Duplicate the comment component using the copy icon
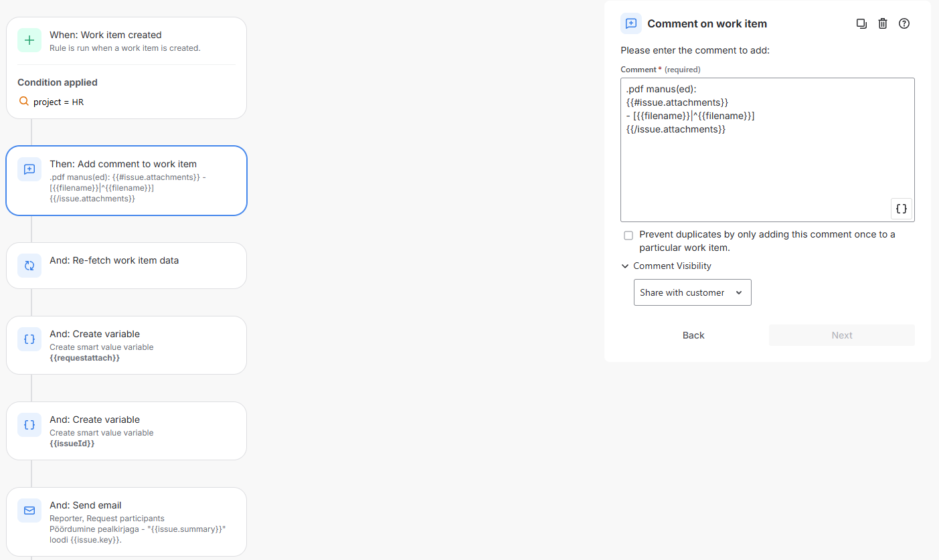The image size is (939, 560). (861, 23)
